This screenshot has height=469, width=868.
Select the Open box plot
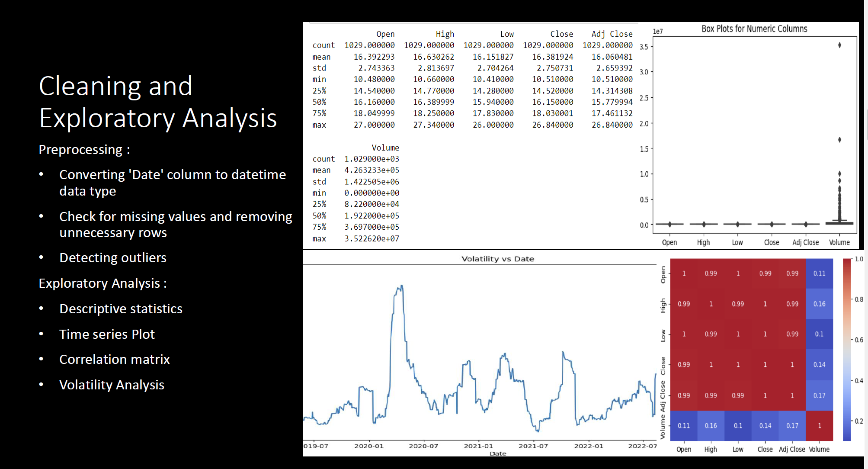click(669, 223)
